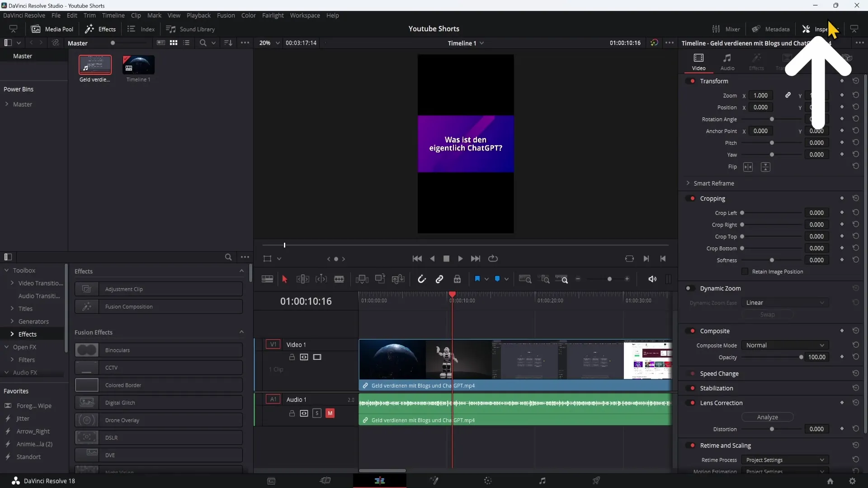Open the Color menu in menu bar
Viewport: 868px width, 488px height.
(x=249, y=15)
